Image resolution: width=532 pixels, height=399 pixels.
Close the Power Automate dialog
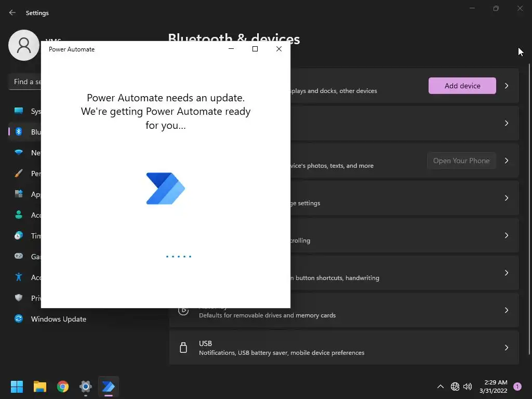(279, 49)
